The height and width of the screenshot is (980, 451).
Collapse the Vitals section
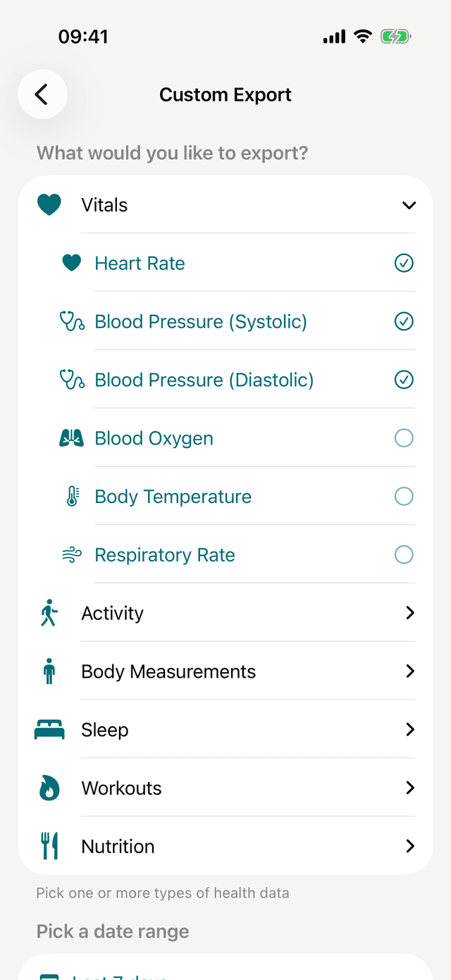pyautogui.click(x=409, y=205)
